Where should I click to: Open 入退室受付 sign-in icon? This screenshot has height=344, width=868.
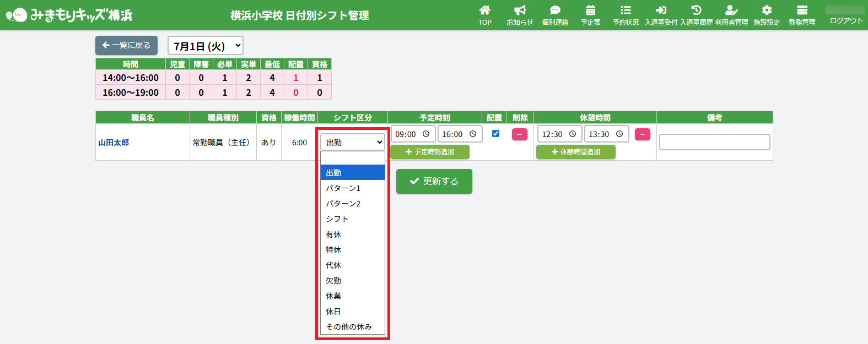pos(661,10)
